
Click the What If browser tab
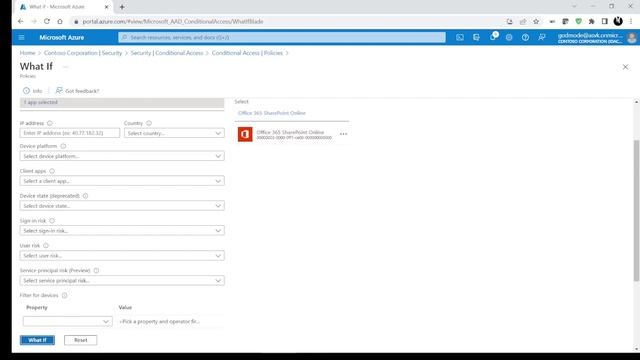click(x=63, y=7)
